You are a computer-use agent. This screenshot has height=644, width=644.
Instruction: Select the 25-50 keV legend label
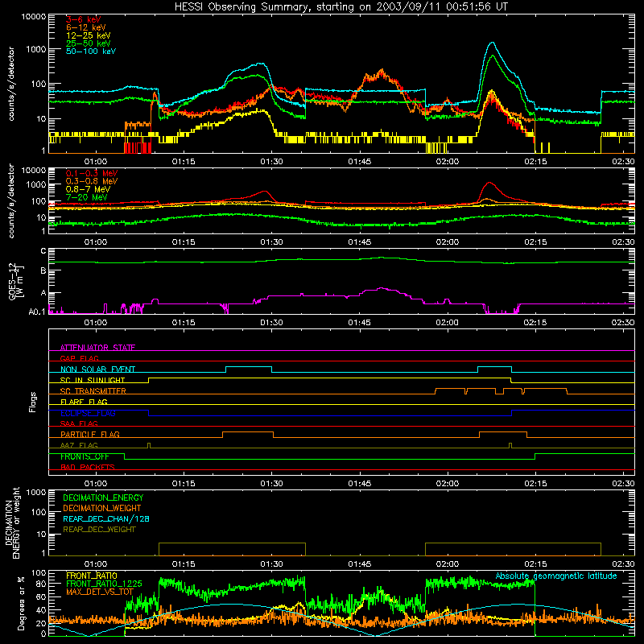click(89, 43)
